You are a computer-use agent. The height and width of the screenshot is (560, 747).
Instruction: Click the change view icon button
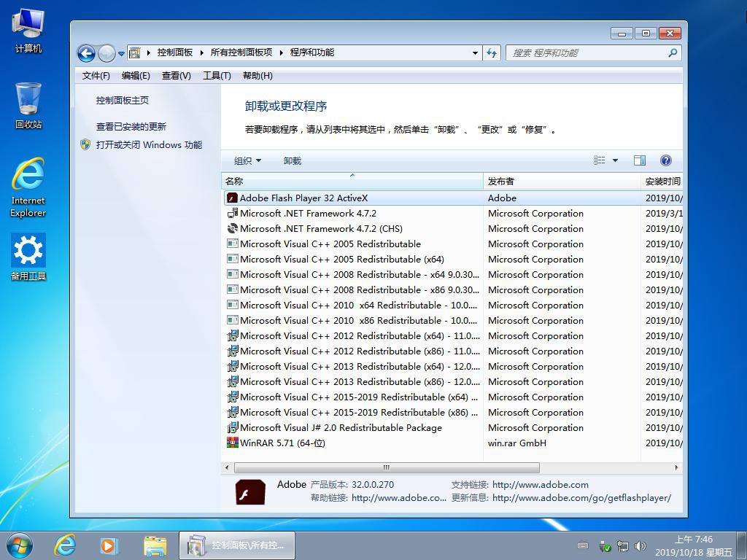(x=600, y=160)
